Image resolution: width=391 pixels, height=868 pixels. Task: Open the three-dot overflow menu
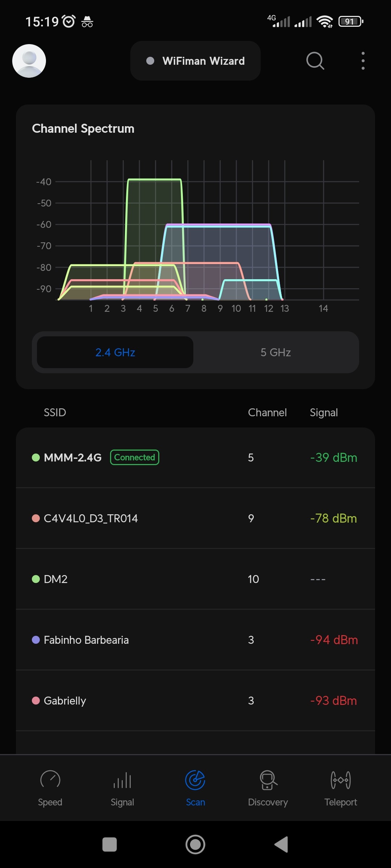tap(363, 61)
